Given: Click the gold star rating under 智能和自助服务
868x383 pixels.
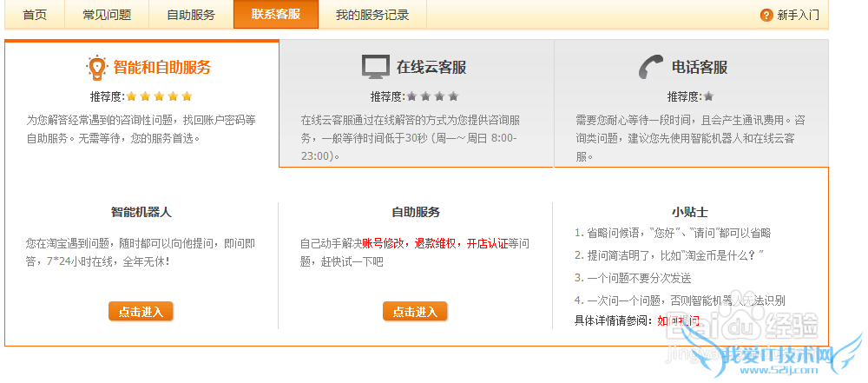Looking at the screenshot, I should [159, 96].
